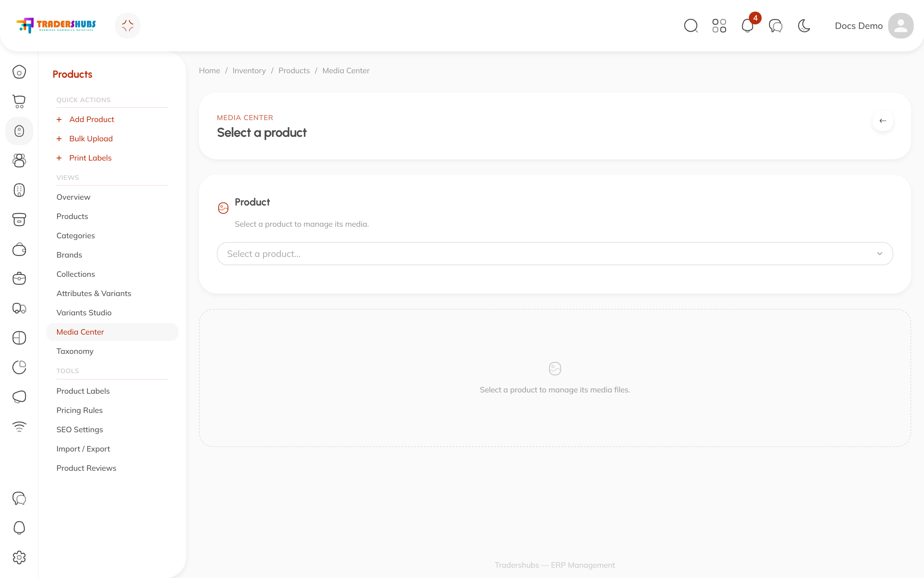Viewport: 924px width, 578px height.
Task: Open Categories view in sidebar
Action: pos(76,235)
